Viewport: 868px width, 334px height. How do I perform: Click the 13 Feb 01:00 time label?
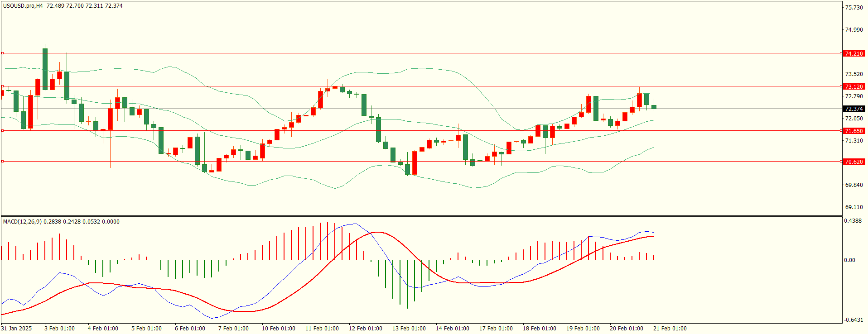409,329
